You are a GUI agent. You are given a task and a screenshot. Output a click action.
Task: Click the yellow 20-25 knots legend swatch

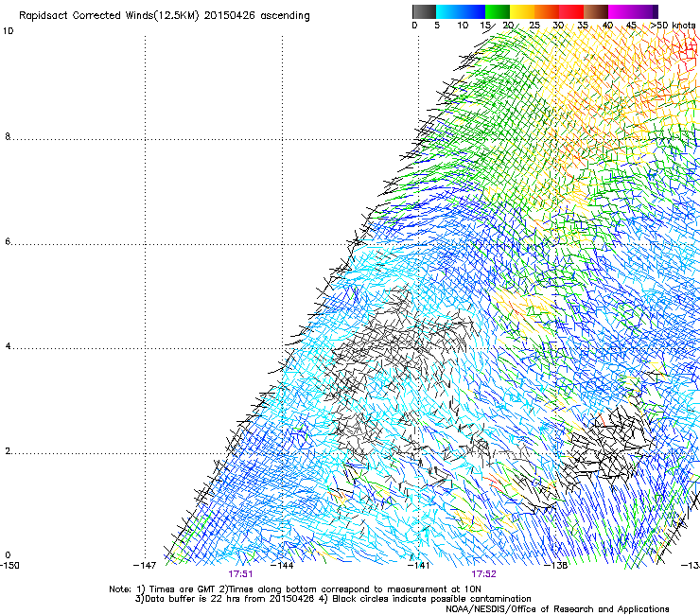(x=522, y=11)
